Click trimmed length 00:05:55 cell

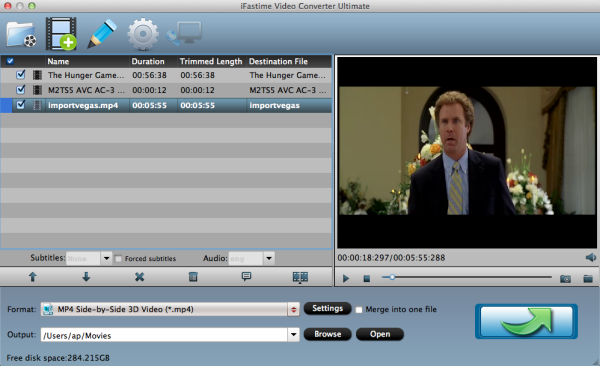pos(197,105)
